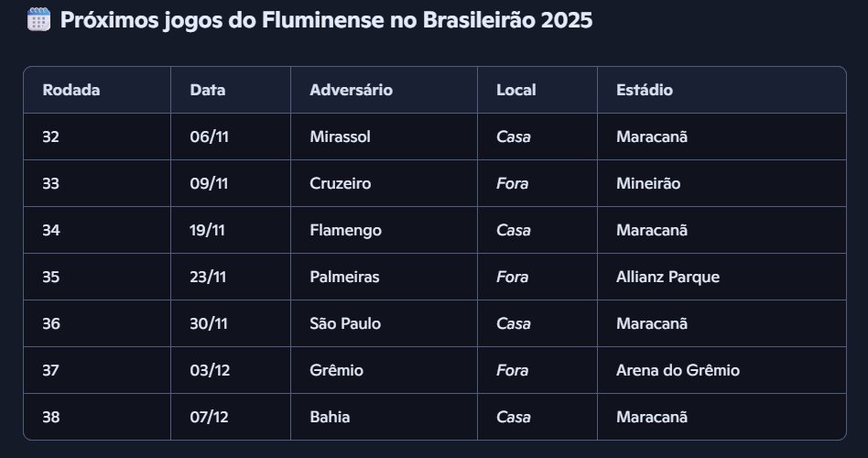Image resolution: width=868 pixels, height=458 pixels.
Task: Select the Bahia opponent cell
Action: tap(330, 417)
